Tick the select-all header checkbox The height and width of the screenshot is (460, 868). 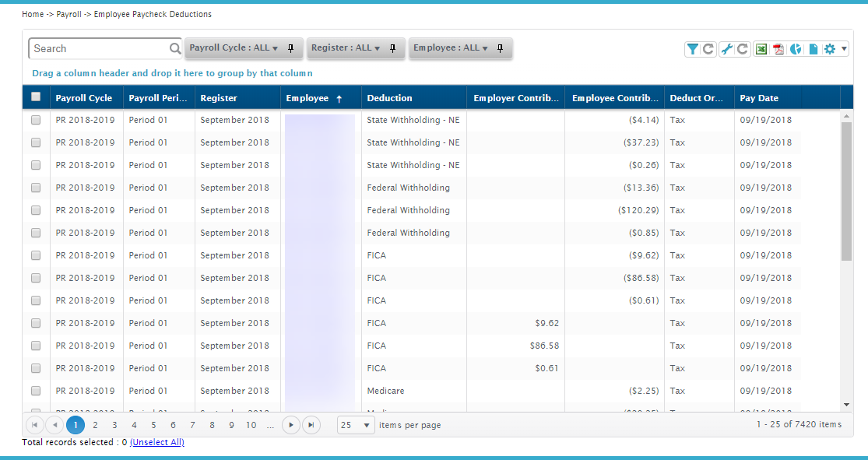[36, 97]
